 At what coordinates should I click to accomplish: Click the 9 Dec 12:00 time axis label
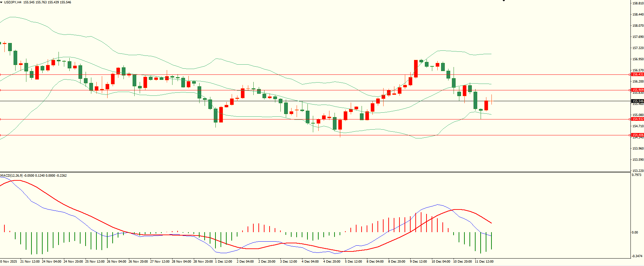coord(418,262)
